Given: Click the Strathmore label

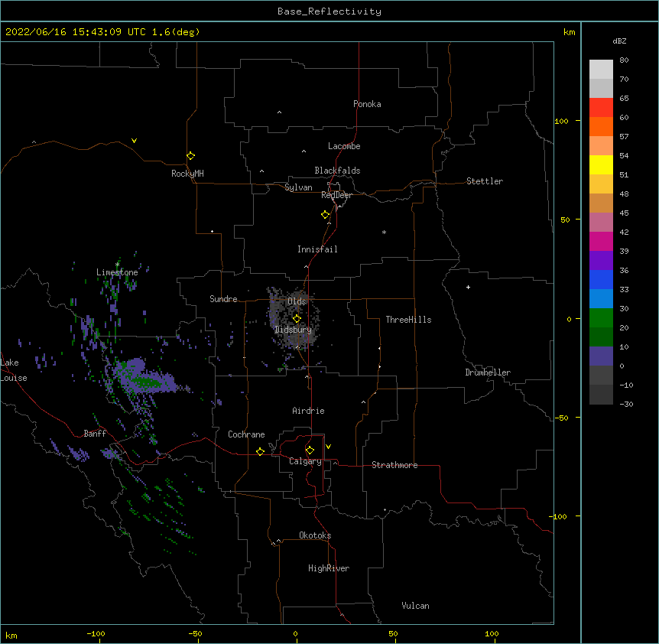Looking at the screenshot, I should tap(394, 465).
